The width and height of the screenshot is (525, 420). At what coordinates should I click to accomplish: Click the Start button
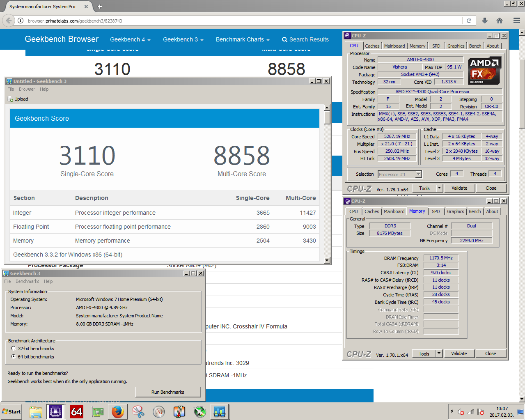click(x=11, y=412)
